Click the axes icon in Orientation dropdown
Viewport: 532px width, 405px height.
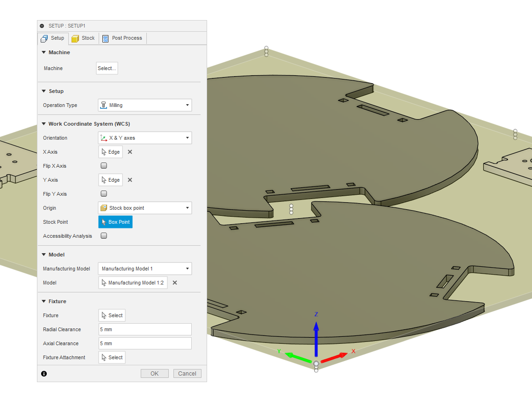pyautogui.click(x=103, y=138)
